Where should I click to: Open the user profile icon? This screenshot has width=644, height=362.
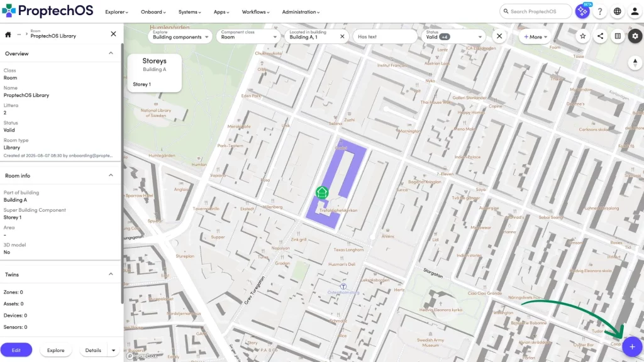coord(634,11)
